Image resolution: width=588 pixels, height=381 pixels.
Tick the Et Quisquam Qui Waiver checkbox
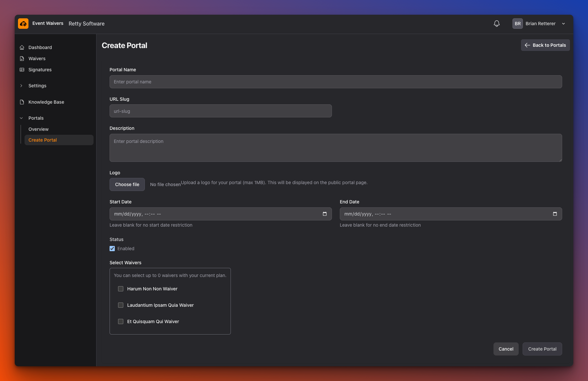point(121,321)
